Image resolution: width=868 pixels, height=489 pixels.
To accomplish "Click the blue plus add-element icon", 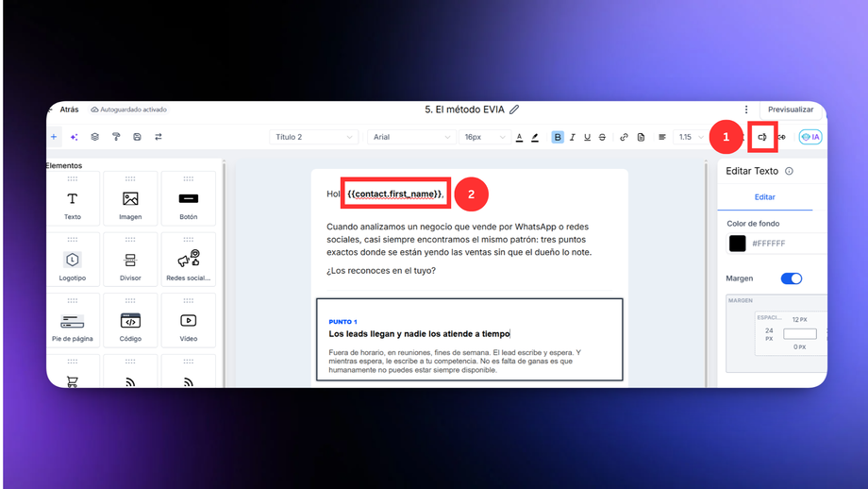I will 54,137.
